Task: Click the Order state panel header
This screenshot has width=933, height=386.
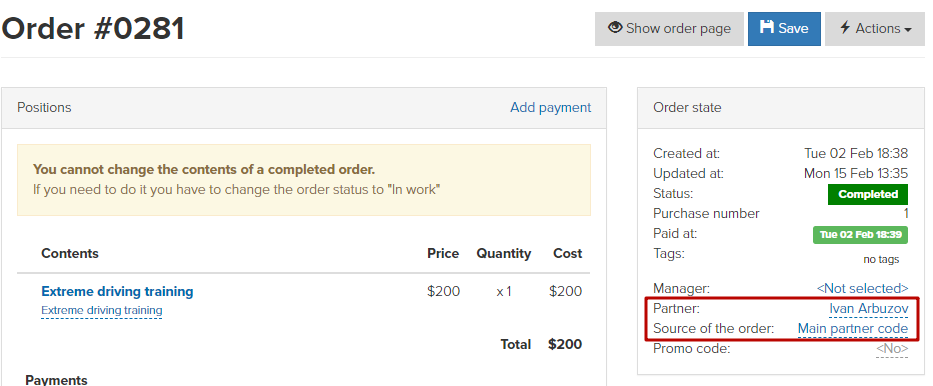Action: [x=781, y=108]
